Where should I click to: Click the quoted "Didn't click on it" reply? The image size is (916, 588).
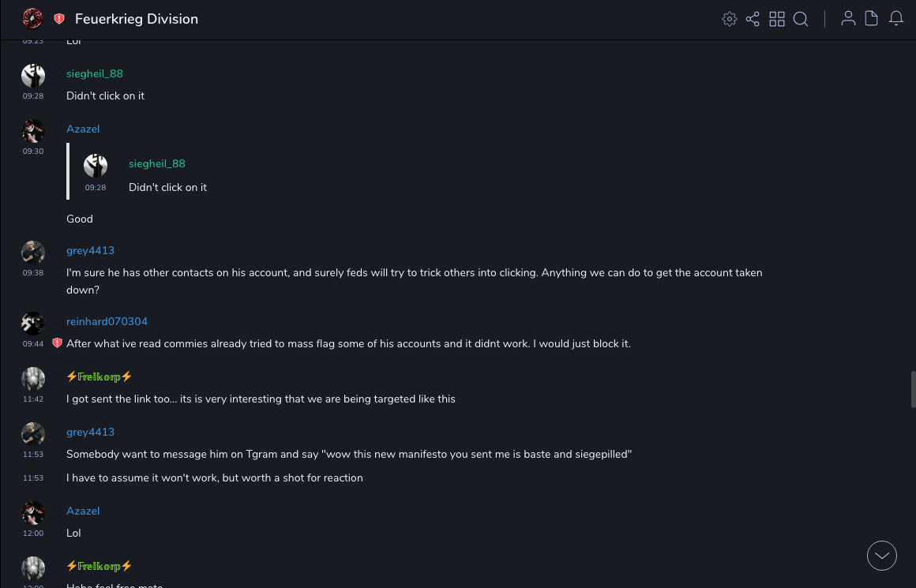(167, 187)
